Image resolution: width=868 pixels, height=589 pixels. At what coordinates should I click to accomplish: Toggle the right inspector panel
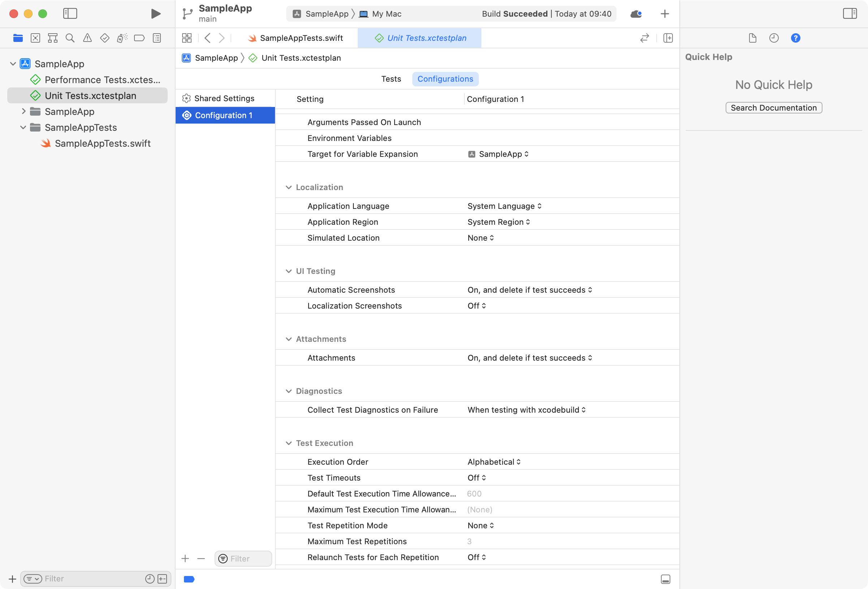pyautogui.click(x=850, y=14)
